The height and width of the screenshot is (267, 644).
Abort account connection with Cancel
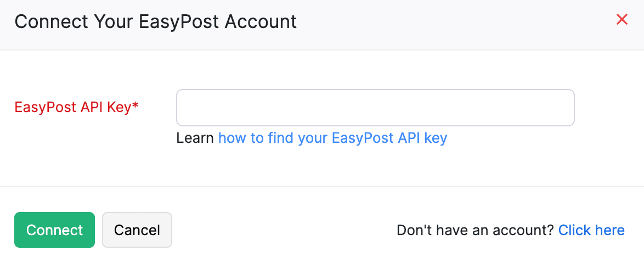137,230
